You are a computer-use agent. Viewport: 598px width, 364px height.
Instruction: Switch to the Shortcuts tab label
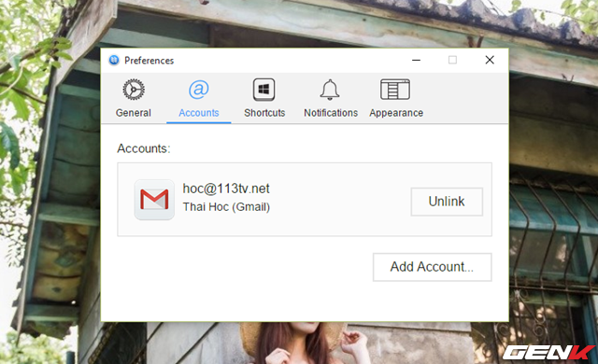click(264, 113)
